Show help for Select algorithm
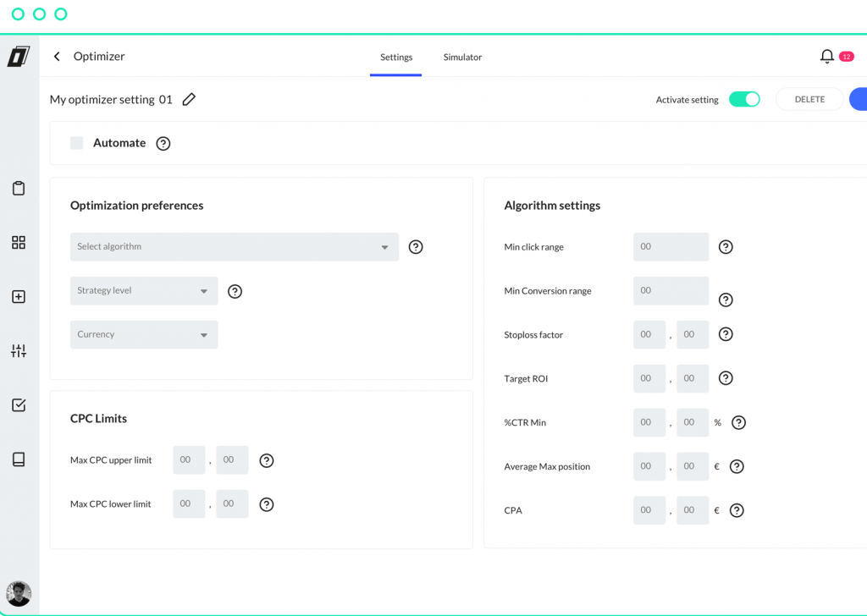867x616 pixels. click(x=416, y=247)
